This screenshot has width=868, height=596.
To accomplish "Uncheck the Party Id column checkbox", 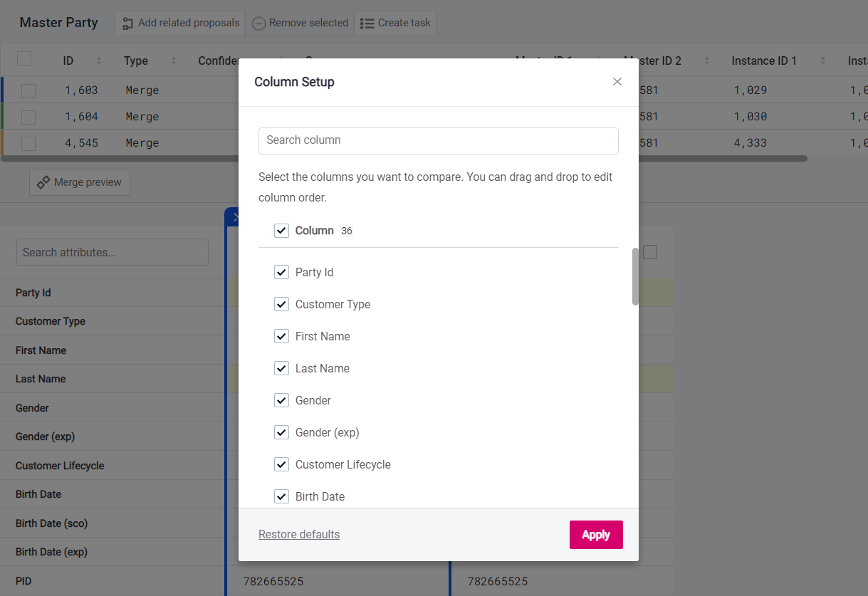I will coord(281,272).
